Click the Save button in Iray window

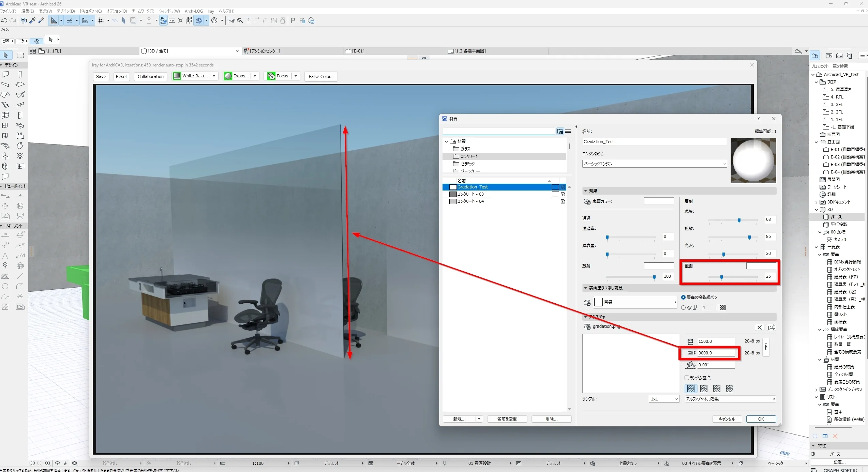[x=101, y=76]
